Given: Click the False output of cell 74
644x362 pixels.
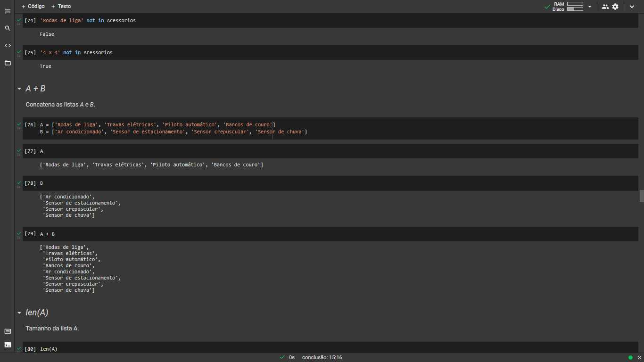Looking at the screenshot, I should pyautogui.click(x=47, y=34).
